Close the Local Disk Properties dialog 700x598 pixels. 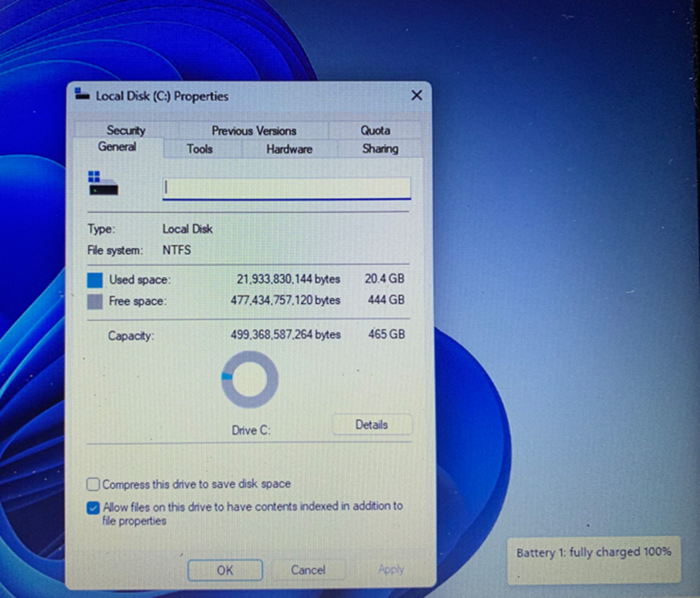tap(416, 96)
